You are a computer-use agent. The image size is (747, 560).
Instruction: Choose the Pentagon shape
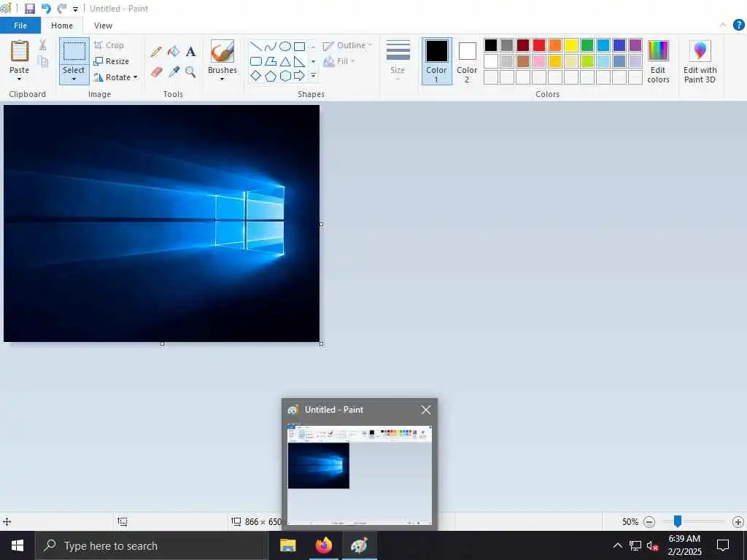coord(270,76)
